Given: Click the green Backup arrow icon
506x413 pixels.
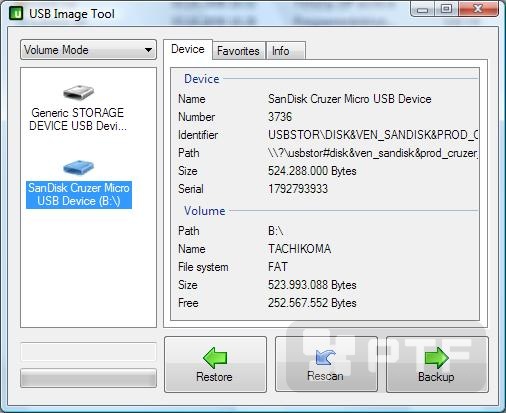Looking at the screenshot, I should pos(437,358).
